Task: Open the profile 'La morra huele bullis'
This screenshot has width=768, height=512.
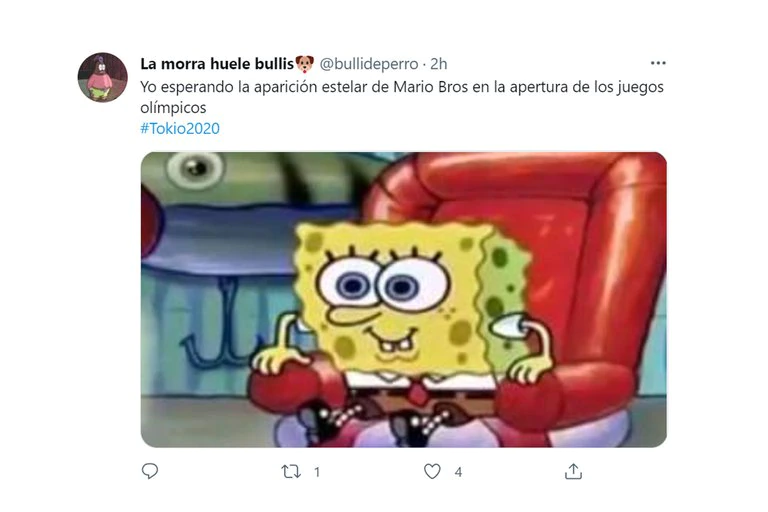Action: coord(217,64)
